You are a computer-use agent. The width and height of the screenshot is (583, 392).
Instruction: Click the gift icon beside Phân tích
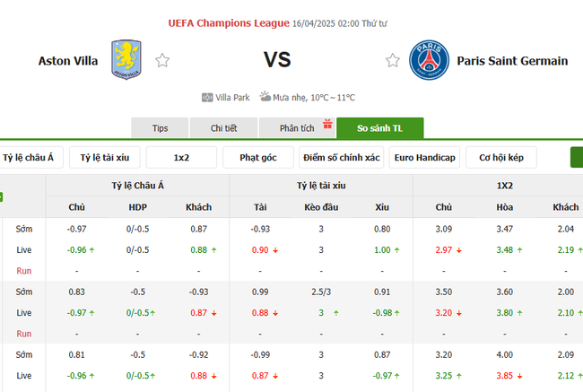[x=327, y=125]
